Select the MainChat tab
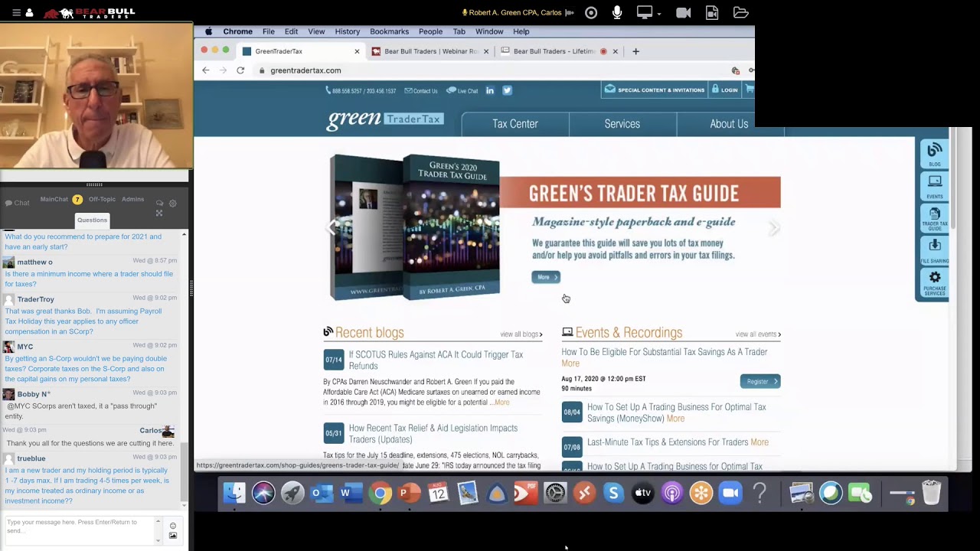 coord(54,199)
